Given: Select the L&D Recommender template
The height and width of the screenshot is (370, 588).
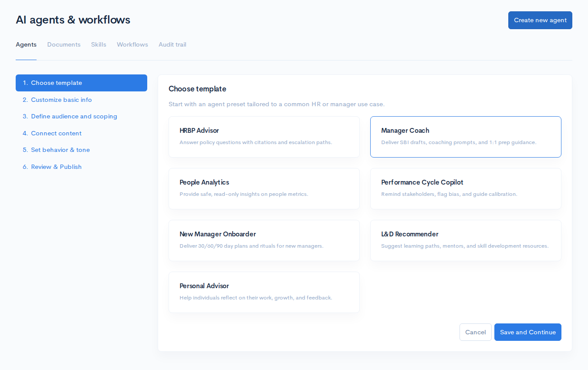Looking at the screenshot, I should click(466, 240).
